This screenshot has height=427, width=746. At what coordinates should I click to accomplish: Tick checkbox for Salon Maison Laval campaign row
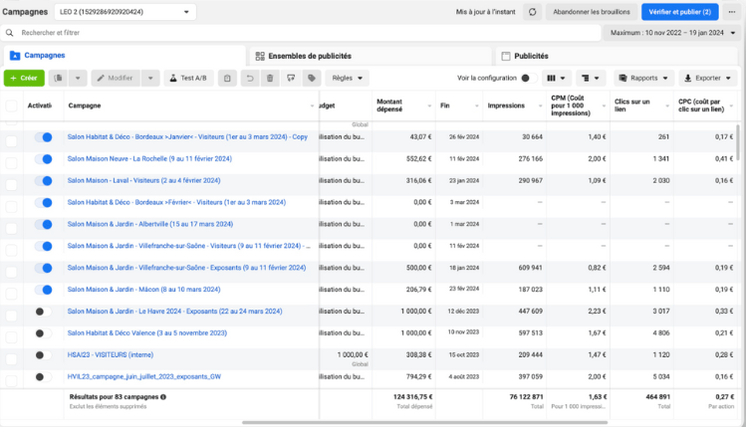click(x=12, y=181)
